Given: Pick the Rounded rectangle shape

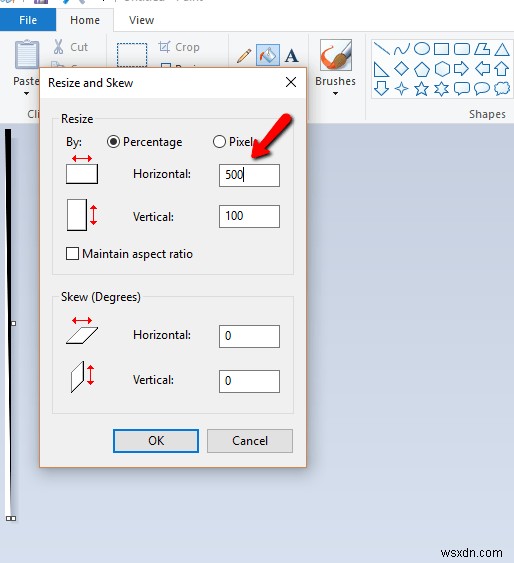Looking at the screenshot, I should point(462,49).
